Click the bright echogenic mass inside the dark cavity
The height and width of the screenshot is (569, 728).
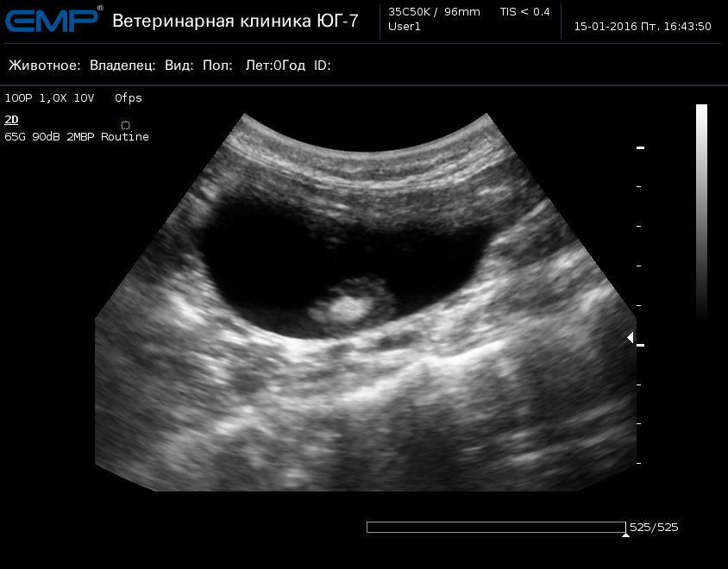click(348, 305)
